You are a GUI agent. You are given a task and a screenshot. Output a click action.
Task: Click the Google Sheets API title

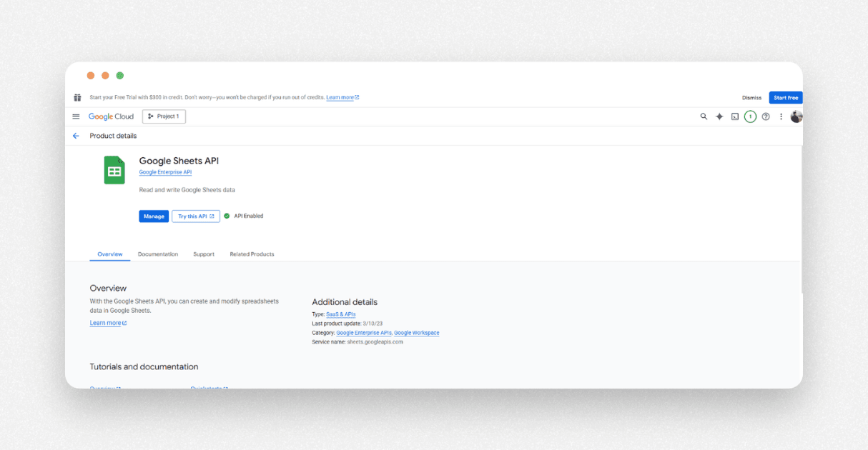click(179, 161)
